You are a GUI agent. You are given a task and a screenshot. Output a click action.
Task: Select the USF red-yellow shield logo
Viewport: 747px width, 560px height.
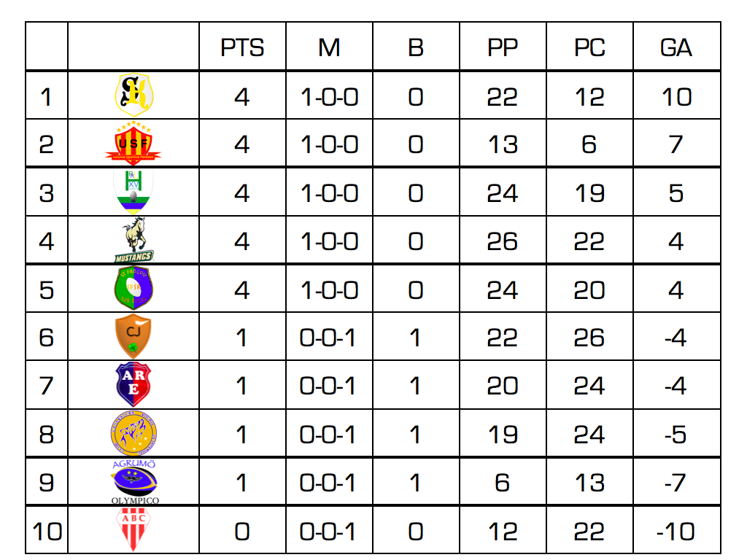pyautogui.click(x=133, y=143)
